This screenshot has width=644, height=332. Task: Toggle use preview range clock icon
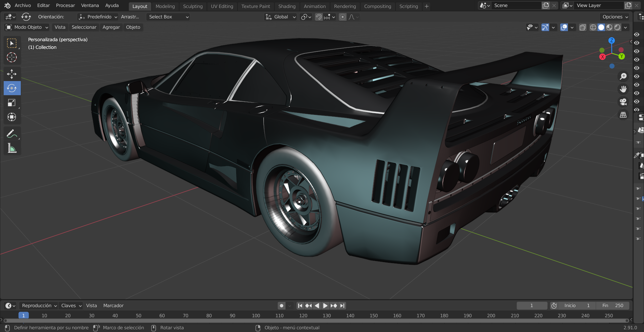554,306
